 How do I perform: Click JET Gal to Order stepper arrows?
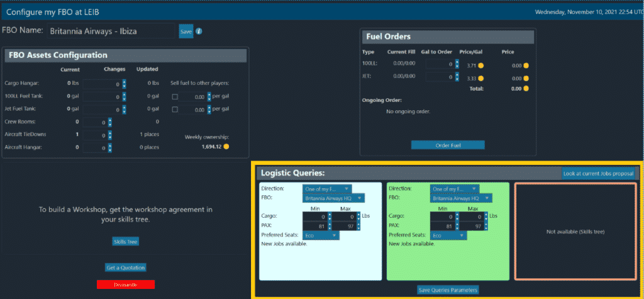[457, 77]
